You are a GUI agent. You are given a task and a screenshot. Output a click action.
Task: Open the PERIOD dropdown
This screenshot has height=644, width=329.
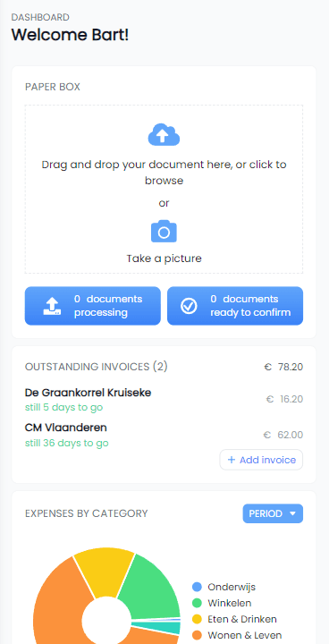(273, 513)
